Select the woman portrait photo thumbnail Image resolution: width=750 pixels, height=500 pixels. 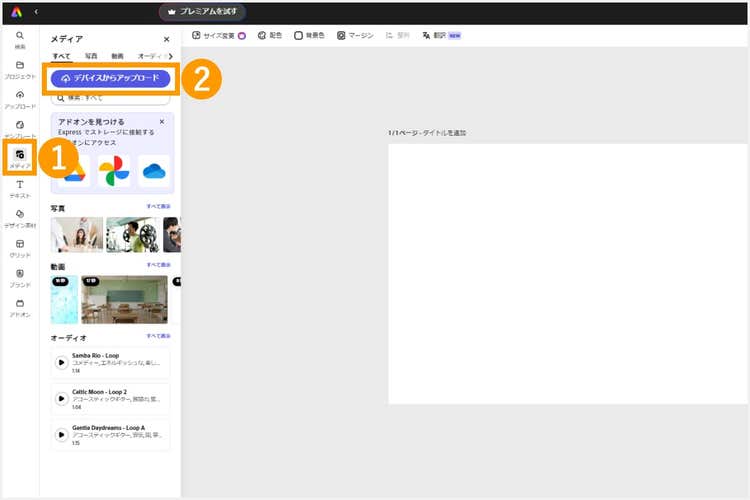point(77,234)
